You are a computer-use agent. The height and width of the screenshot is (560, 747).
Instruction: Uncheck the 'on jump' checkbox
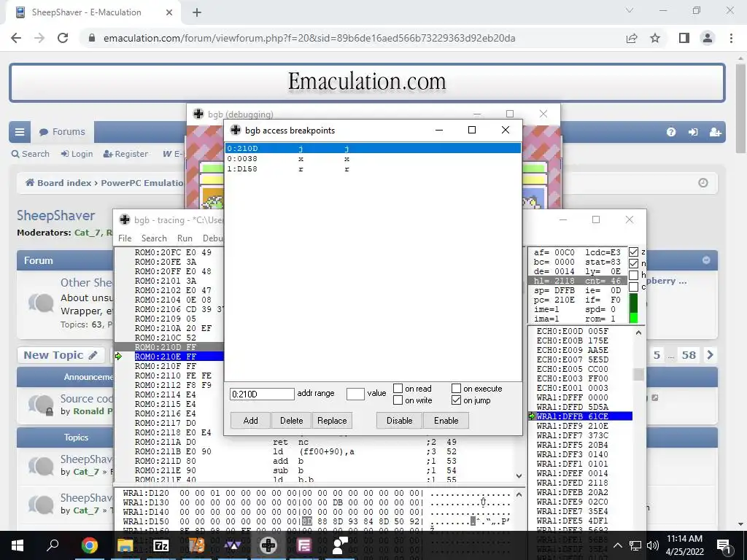(x=456, y=400)
